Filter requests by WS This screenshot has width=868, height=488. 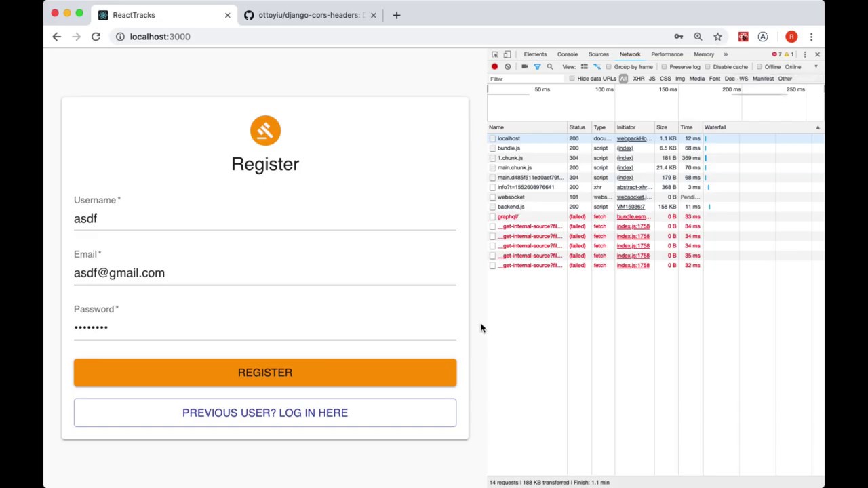point(744,79)
